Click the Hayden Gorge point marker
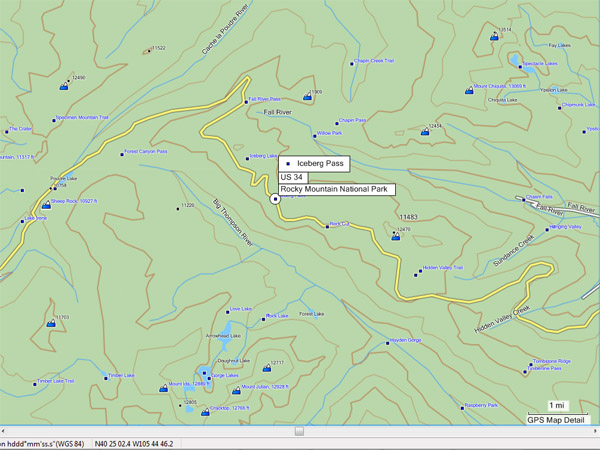This screenshot has width=600, height=450. tap(389, 342)
